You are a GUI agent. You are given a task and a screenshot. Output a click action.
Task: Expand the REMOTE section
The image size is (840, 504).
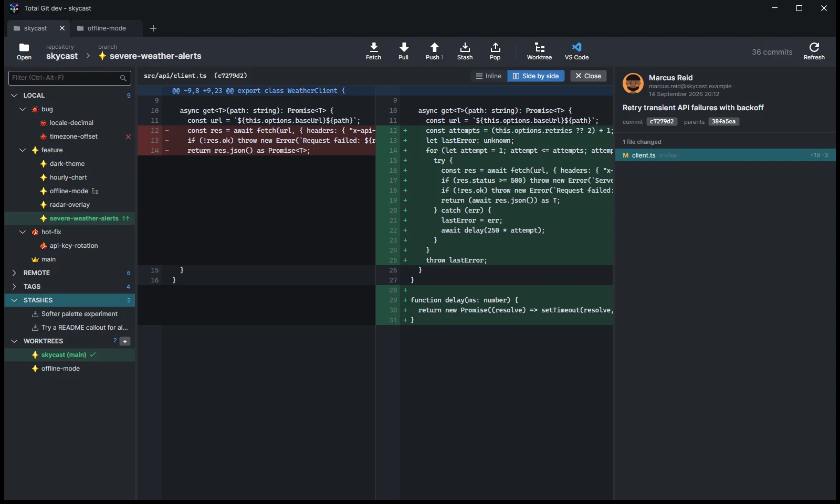pyautogui.click(x=14, y=273)
